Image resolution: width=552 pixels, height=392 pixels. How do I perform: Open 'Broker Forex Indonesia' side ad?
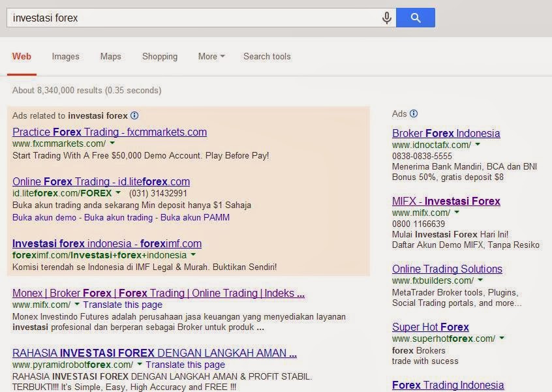click(446, 133)
